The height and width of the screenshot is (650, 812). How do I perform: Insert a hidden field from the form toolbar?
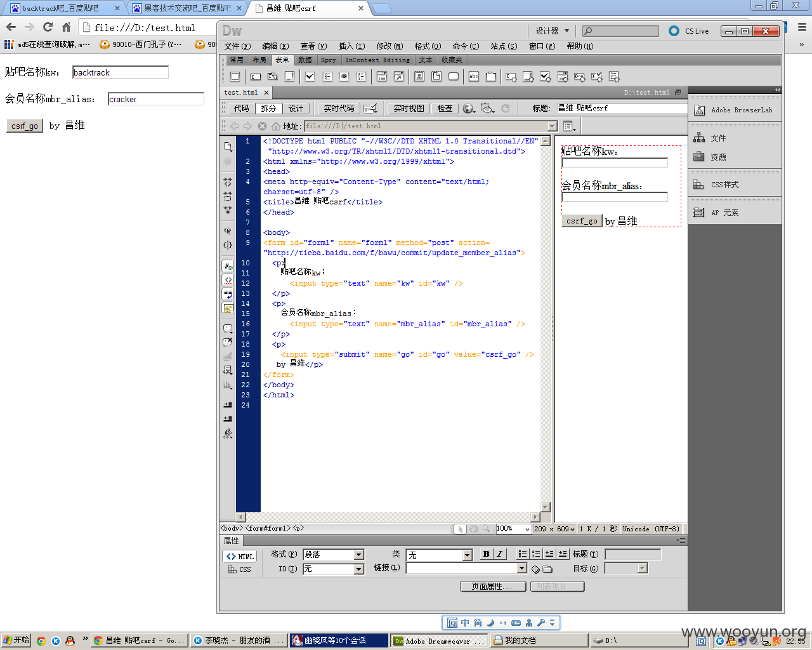pyautogui.click(x=272, y=76)
